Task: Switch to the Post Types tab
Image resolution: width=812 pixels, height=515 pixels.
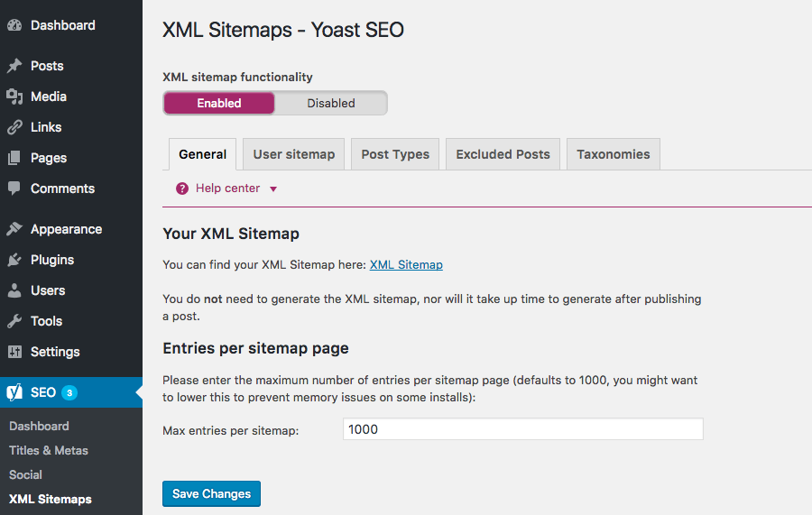Action: point(395,154)
